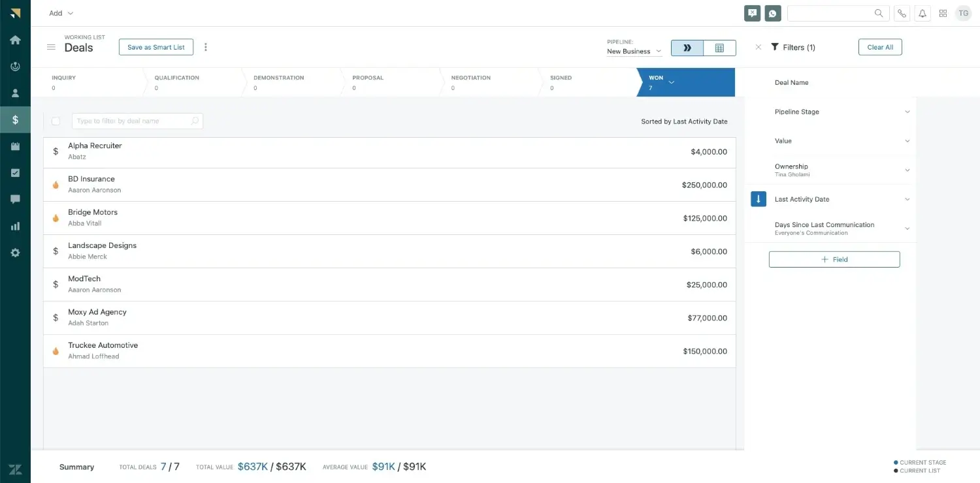Tick the select-all deals checkbox
Viewport: 980px width, 483px height.
[x=56, y=121]
